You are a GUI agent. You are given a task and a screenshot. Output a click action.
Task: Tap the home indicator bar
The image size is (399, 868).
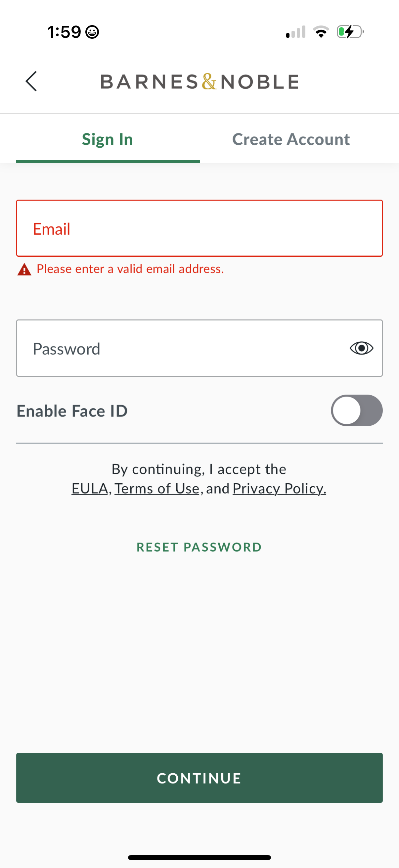point(199,857)
